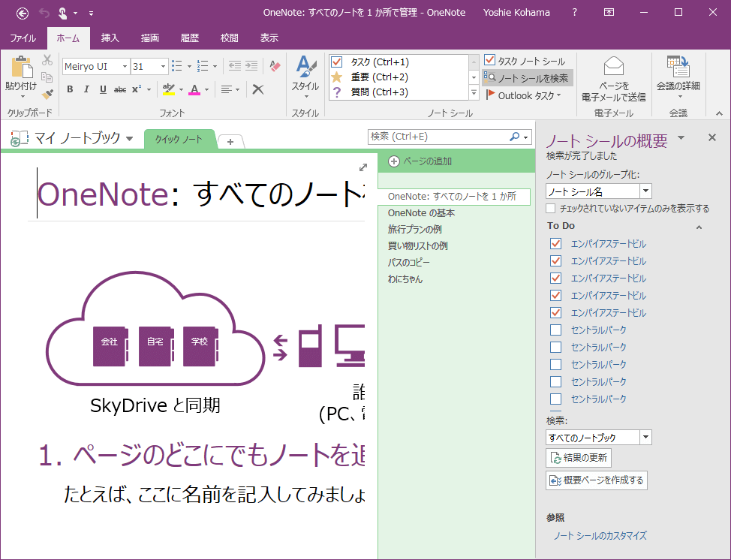Open the font name Meiryo UI dropdown

tap(125, 66)
